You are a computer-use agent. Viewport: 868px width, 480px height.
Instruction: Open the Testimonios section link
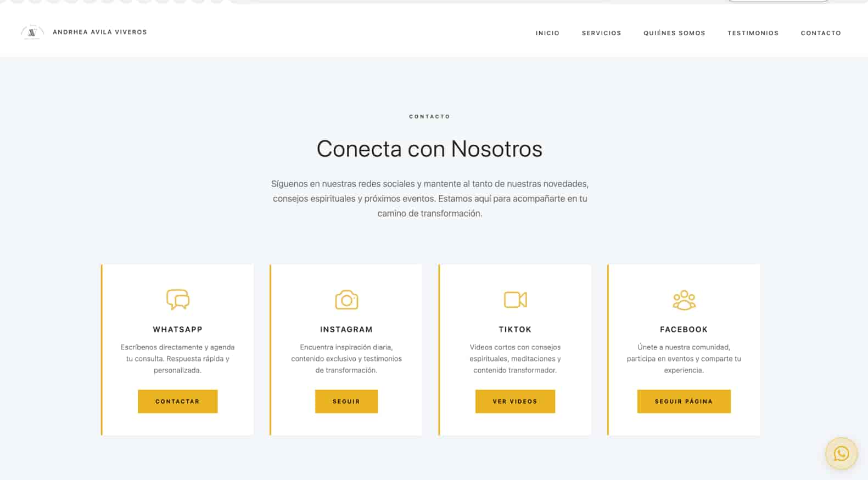[x=753, y=33]
